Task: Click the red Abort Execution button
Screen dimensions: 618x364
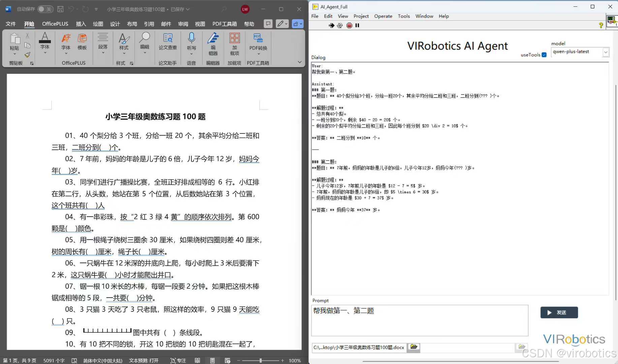Action: [x=349, y=25]
